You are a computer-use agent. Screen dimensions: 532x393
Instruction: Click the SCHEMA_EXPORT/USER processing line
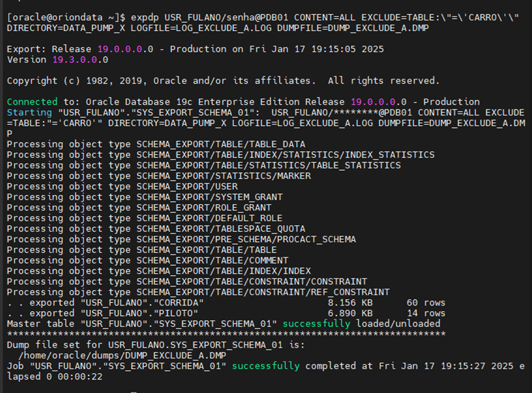187,187
